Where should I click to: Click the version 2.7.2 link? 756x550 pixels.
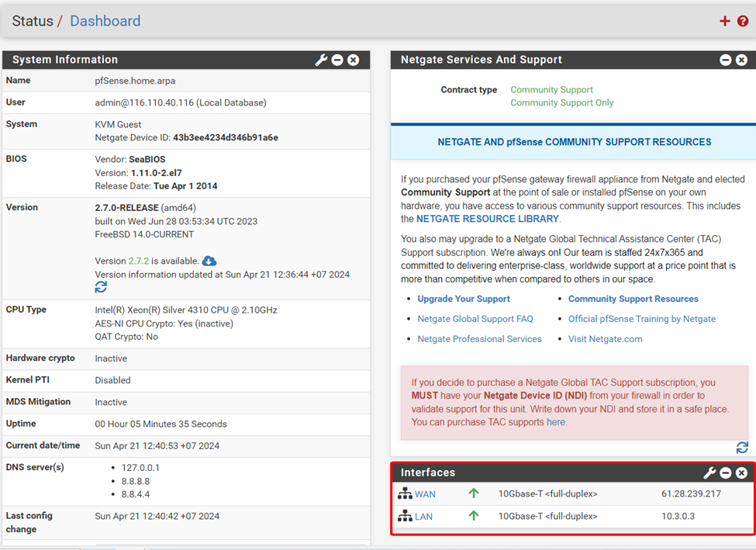point(138,261)
